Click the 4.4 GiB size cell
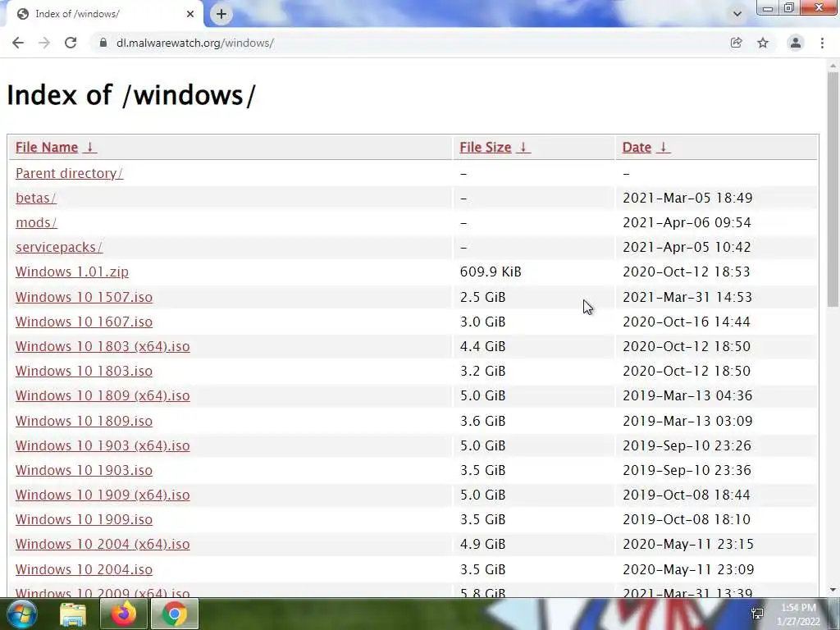Screen dimensions: 840x630 (x=482, y=346)
